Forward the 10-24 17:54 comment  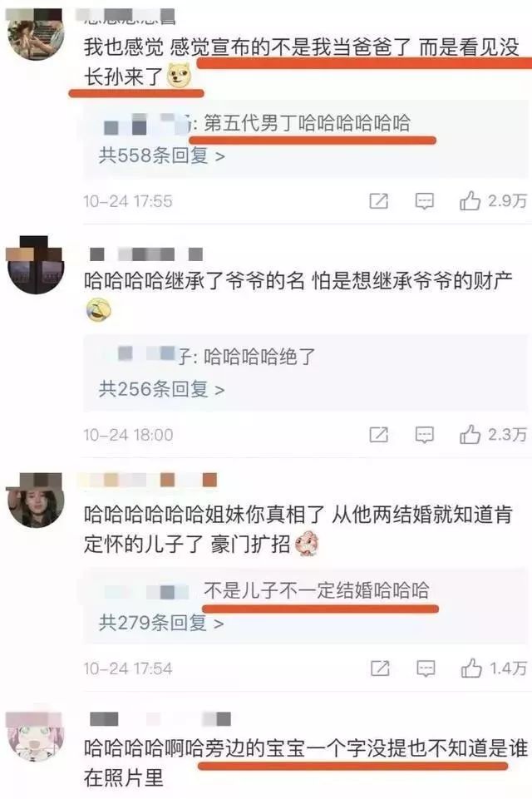380,668
